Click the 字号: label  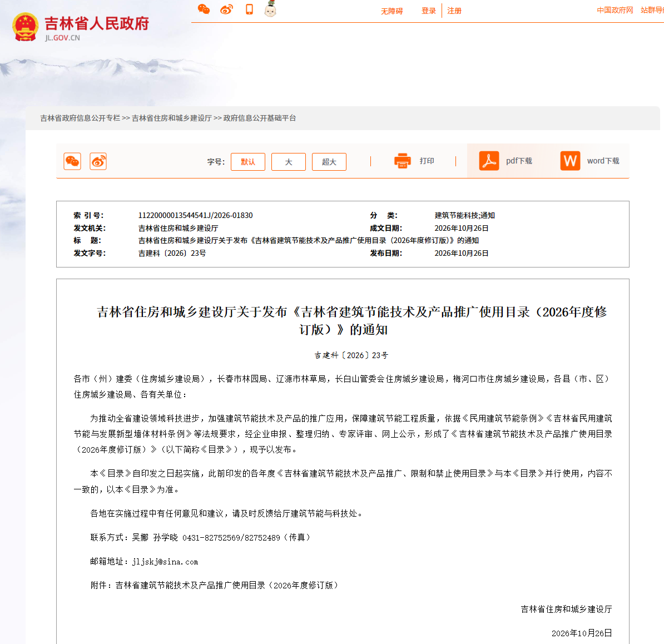click(216, 162)
